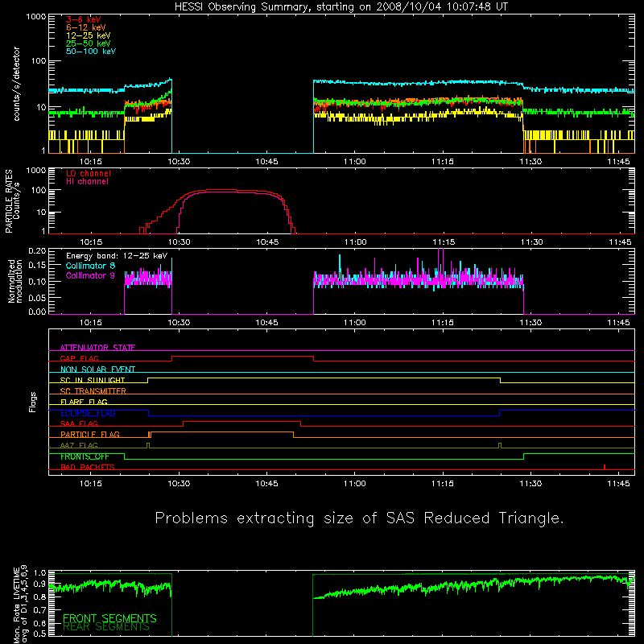
Task: Click the Collimator 9 legend label
Action: pos(90,275)
